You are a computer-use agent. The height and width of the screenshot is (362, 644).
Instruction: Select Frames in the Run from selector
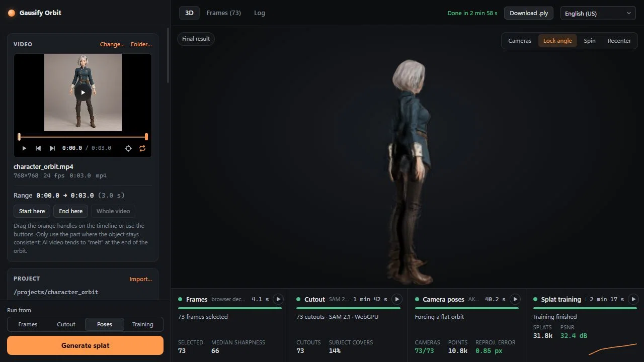coord(28,324)
